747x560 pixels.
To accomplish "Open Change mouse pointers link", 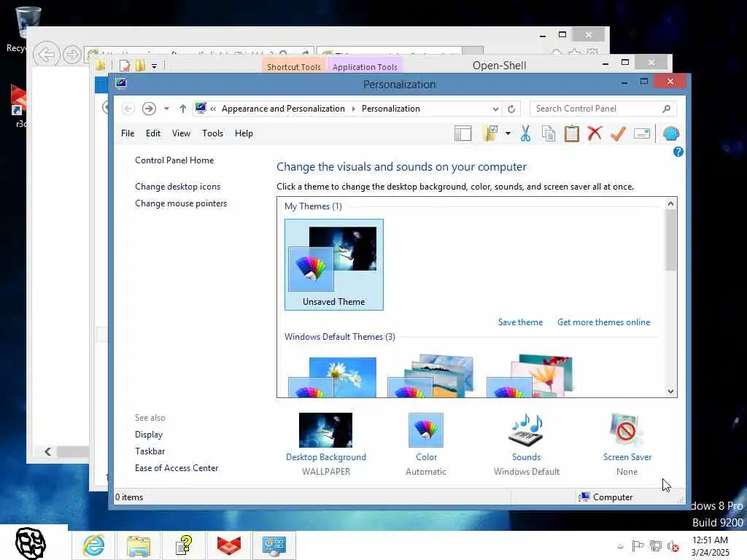I will [181, 203].
